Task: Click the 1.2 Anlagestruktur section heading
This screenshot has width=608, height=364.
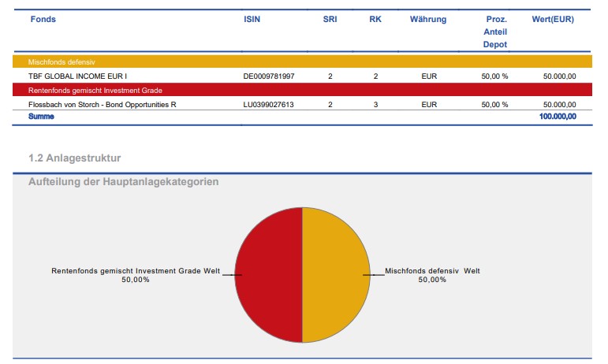Action: coord(75,158)
